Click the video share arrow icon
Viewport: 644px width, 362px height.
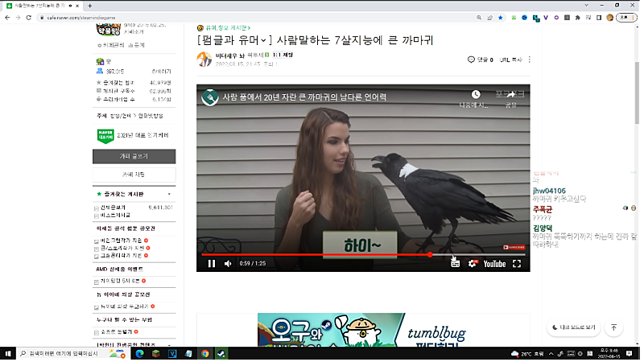pyautogui.click(x=511, y=94)
